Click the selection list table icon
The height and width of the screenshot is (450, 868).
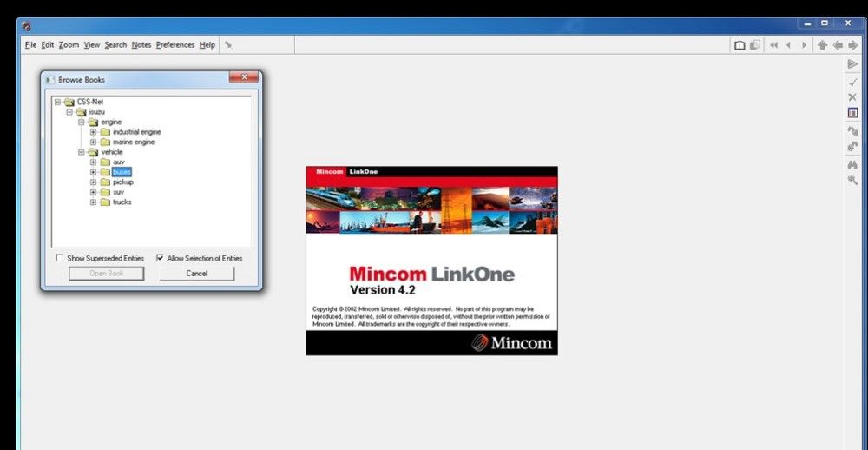(852, 113)
